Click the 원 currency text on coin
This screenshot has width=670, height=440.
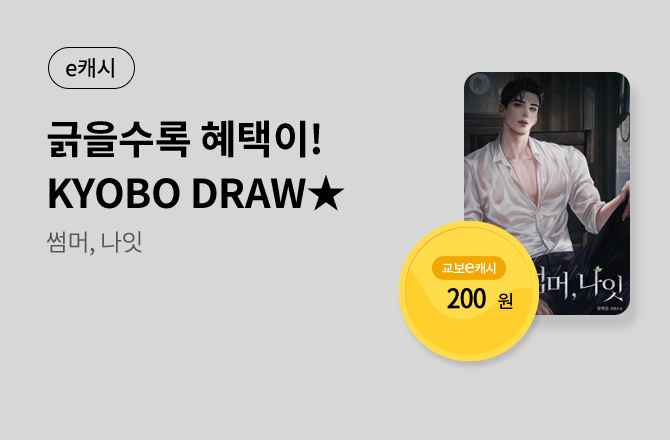tap(505, 301)
